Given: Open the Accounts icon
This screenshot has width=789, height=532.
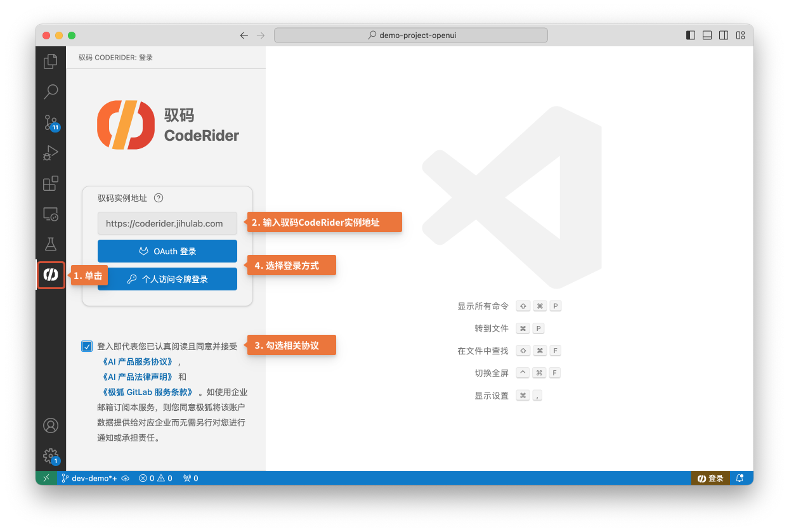Looking at the screenshot, I should coord(50,425).
